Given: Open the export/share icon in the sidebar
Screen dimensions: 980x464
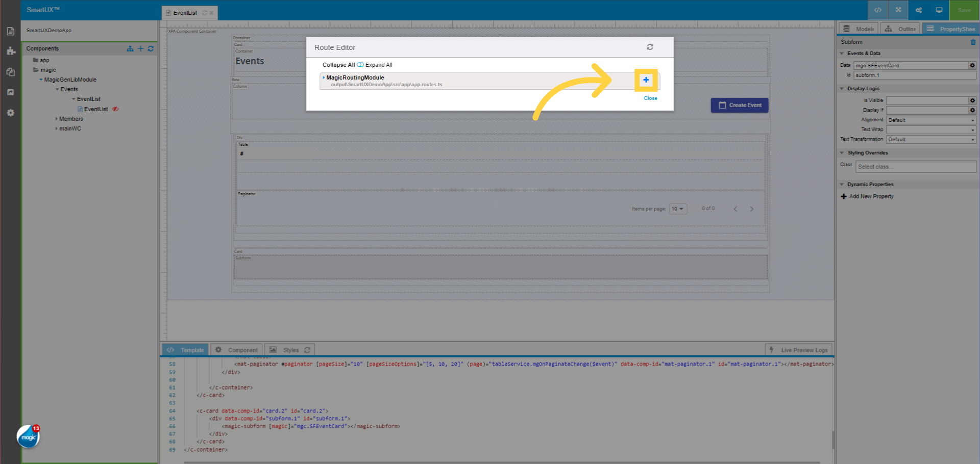Looking at the screenshot, I should coord(10,92).
